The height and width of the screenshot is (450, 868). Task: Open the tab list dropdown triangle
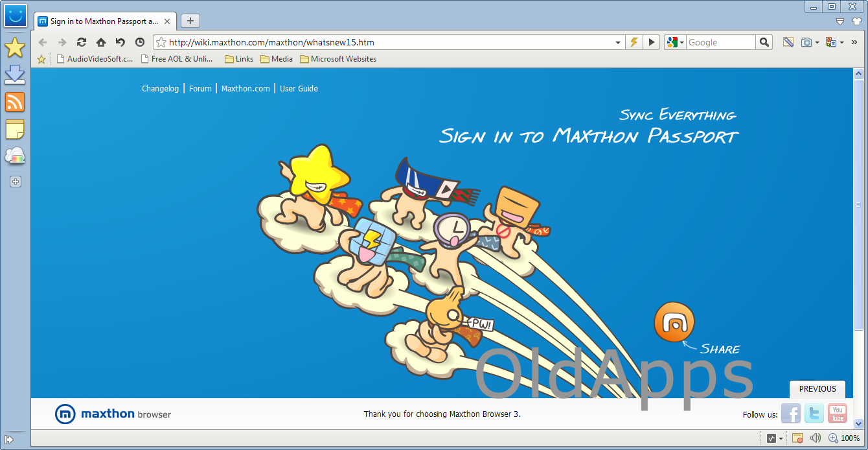[x=840, y=21]
